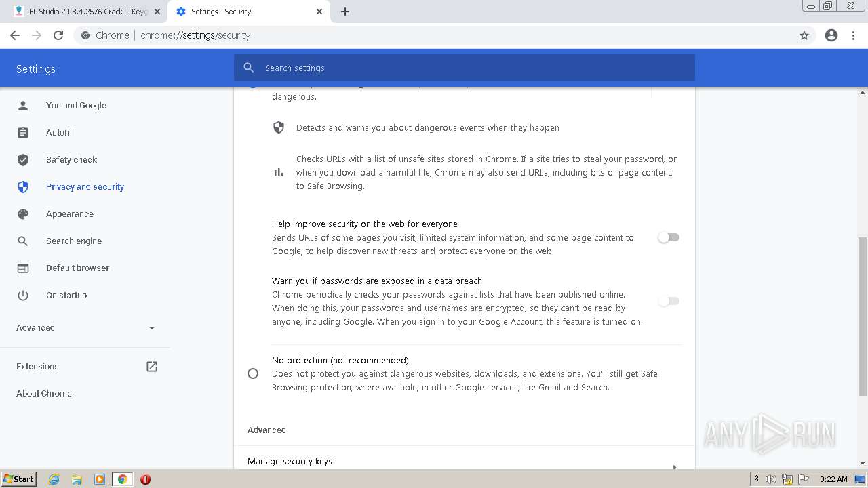Click the Autofill clipboard icon

[x=23, y=132]
